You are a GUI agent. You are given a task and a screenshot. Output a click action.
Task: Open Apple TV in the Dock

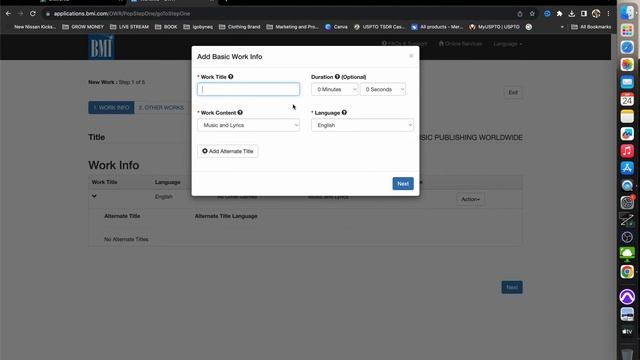(627, 331)
